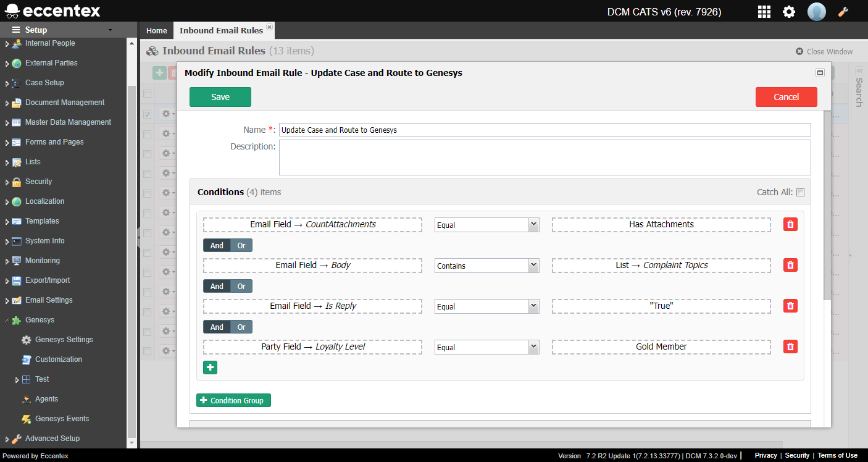Open Genesys Settings in the sidebar
The image size is (868, 462).
coord(64,340)
